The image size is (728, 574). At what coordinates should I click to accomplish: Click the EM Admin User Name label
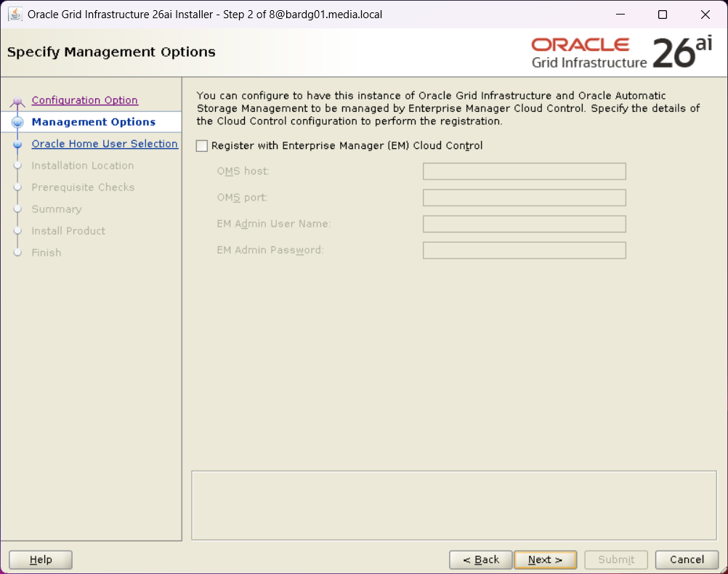274,223
